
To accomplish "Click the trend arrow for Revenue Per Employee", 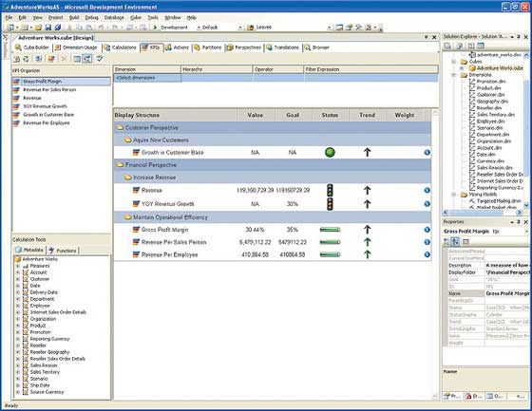I will point(367,254).
